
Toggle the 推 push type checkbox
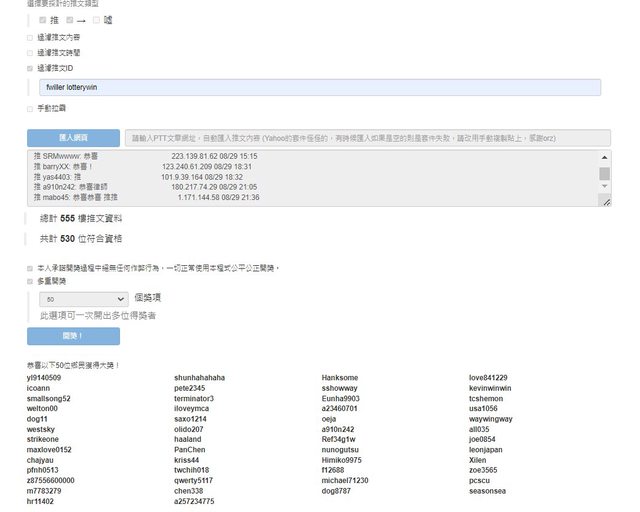pyautogui.click(x=42, y=20)
